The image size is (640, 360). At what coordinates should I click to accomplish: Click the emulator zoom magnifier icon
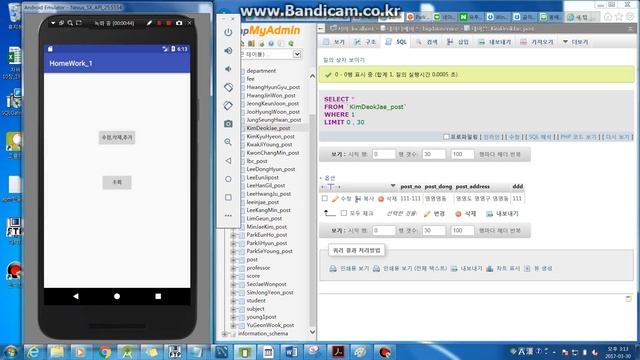click(x=228, y=142)
